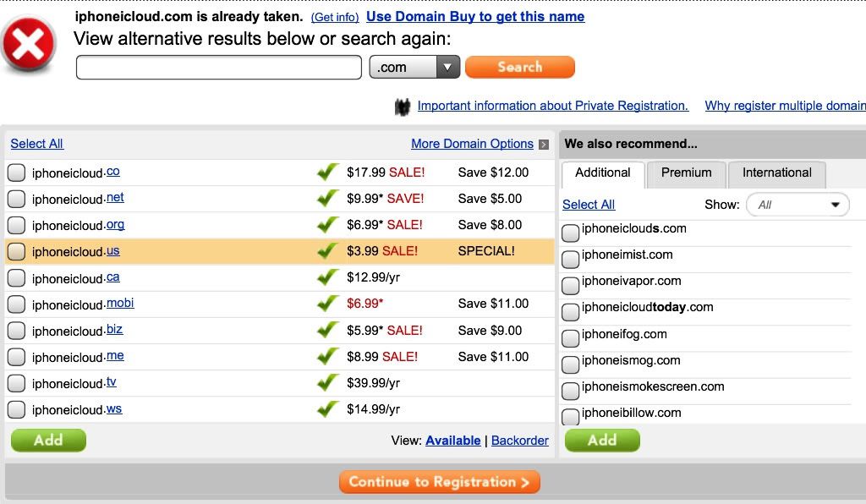Click the arrow icon beside More Domain Options
This screenshot has width=866, height=504.
[544, 144]
